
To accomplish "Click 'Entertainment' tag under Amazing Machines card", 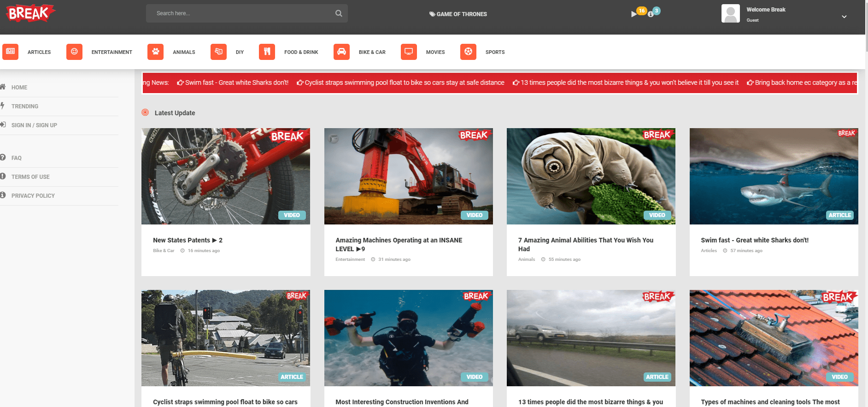I will point(350,260).
